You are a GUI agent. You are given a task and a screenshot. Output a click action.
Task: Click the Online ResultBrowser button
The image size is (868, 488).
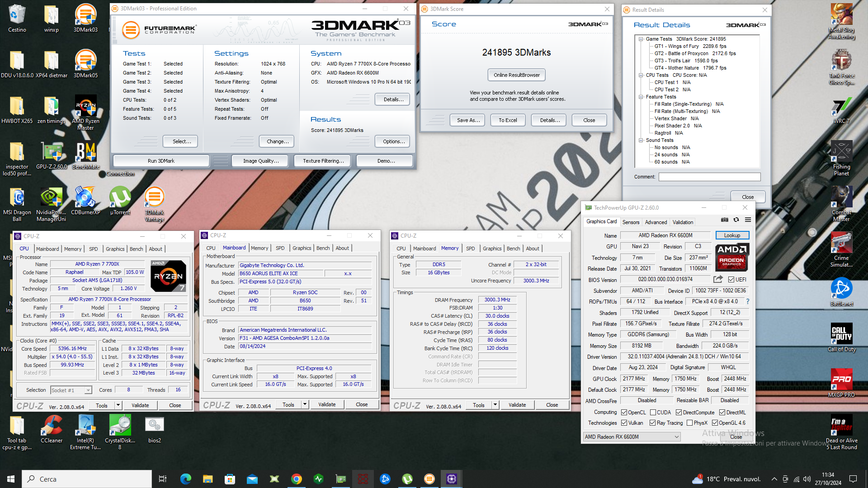[516, 75]
